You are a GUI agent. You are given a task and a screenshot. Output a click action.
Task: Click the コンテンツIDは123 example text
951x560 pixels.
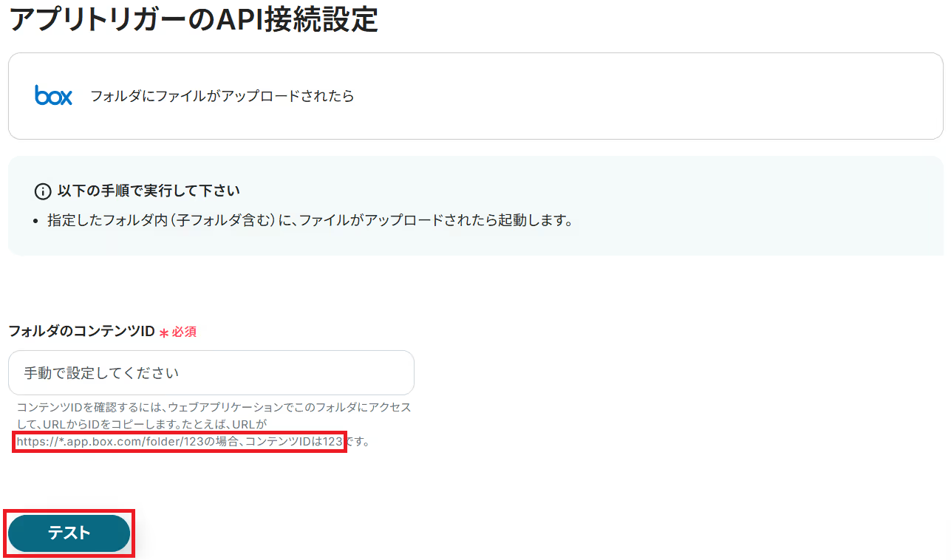294,442
